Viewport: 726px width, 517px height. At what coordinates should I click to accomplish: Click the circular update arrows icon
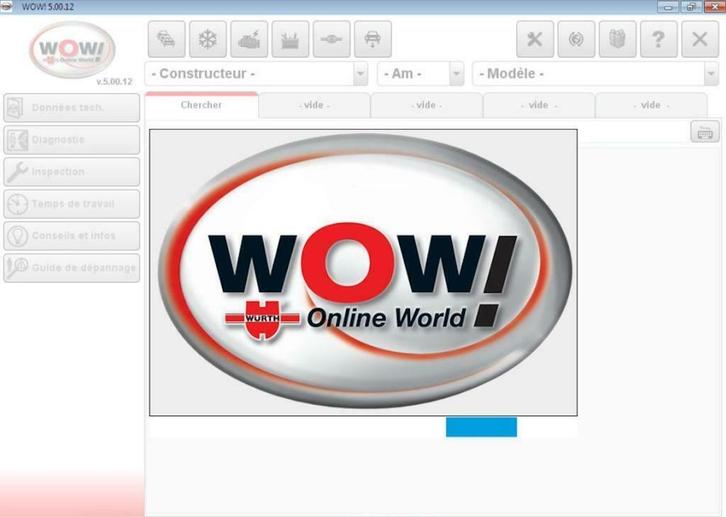(x=576, y=39)
